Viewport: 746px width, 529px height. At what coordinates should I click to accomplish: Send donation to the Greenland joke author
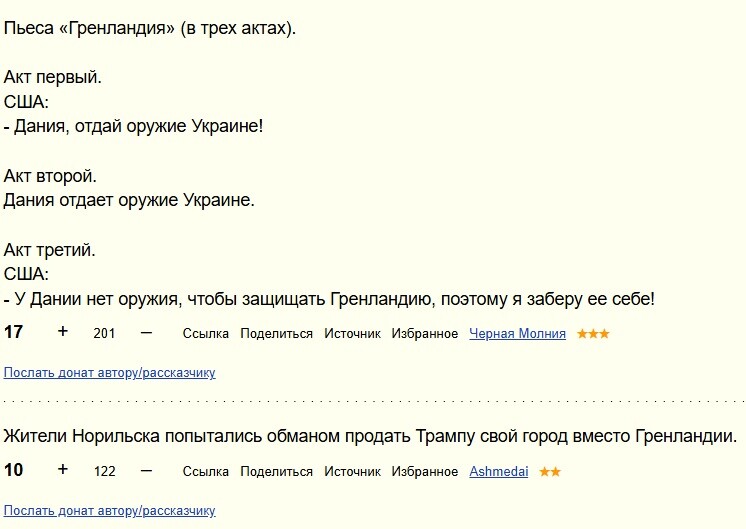[x=110, y=373]
